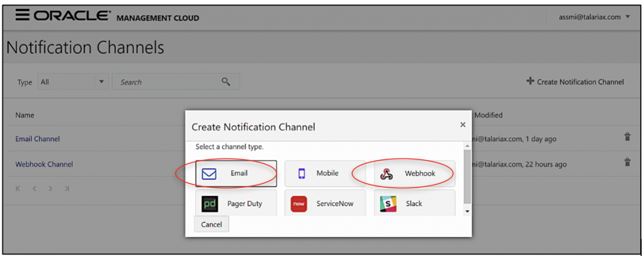The height and width of the screenshot is (256, 644).
Task: Click the 'Select a channel type.' text
Action: click(x=229, y=147)
